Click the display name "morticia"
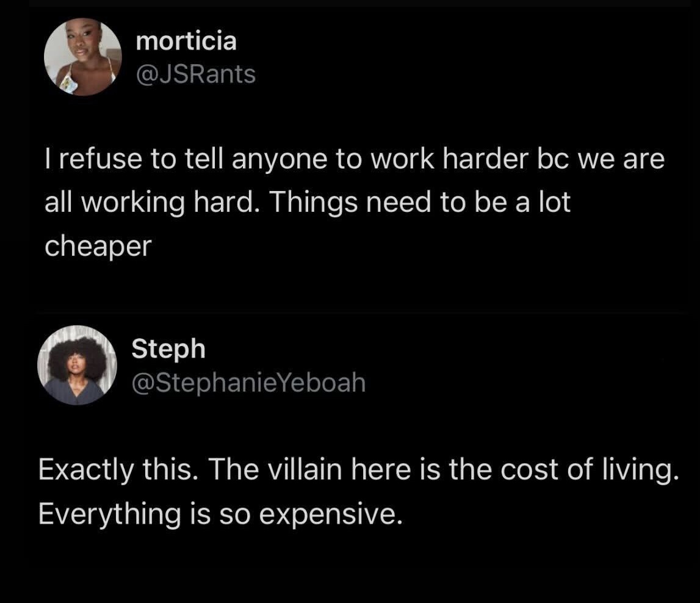This screenshot has height=603, width=700. coord(186,42)
